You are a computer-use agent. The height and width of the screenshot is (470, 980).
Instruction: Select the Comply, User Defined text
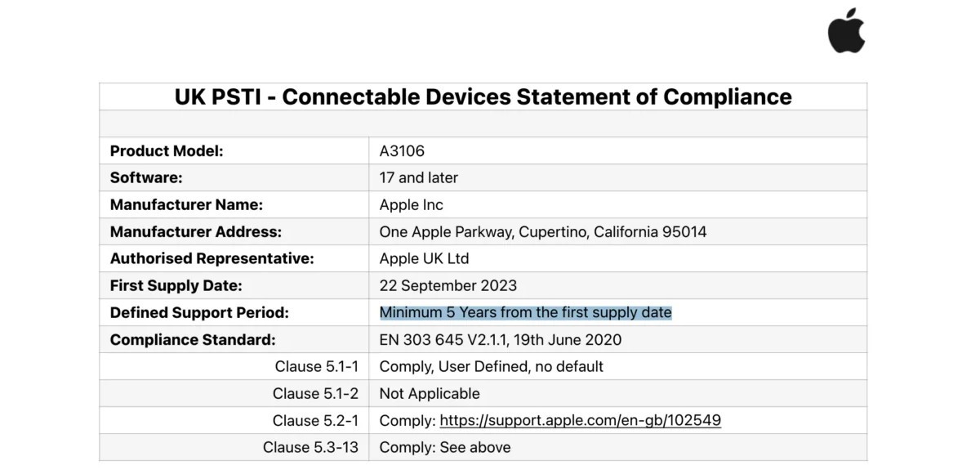tap(491, 366)
